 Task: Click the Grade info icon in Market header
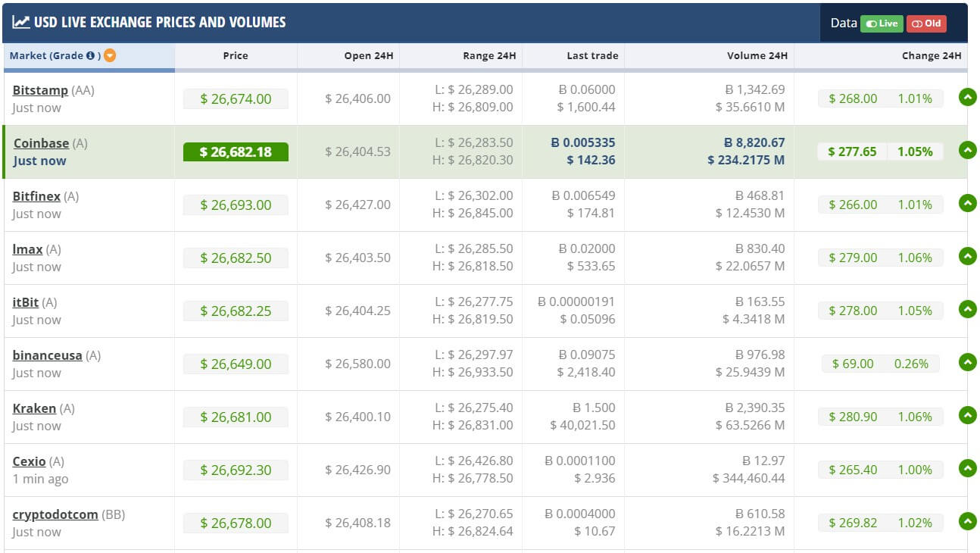point(91,55)
